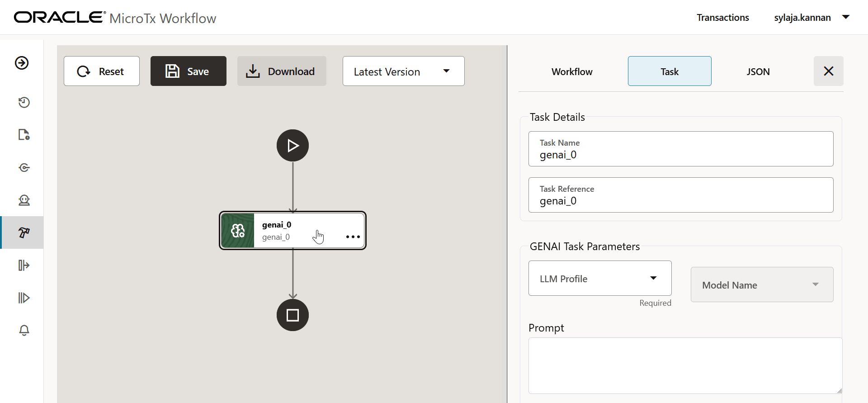Go to Transactions
The height and width of the screenshot is (403, 868).
point(722,18)
